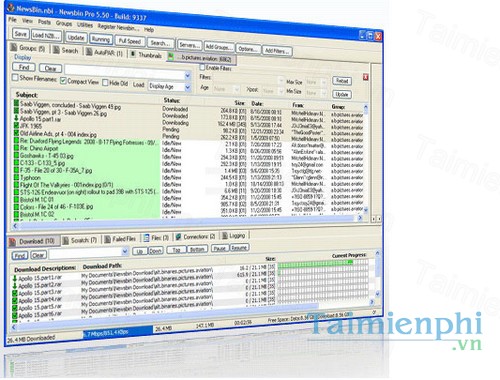Switch to the upper Search tab

coord(66,50)
